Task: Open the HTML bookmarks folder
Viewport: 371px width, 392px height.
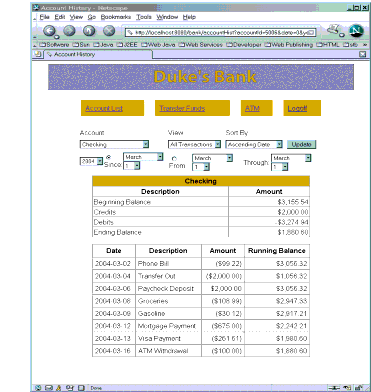Action: 328,45
